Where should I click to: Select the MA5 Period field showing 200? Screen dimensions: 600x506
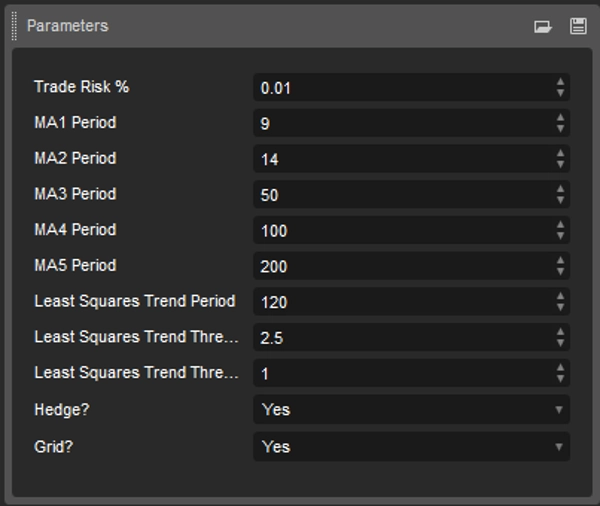click(x=400, y=266)
